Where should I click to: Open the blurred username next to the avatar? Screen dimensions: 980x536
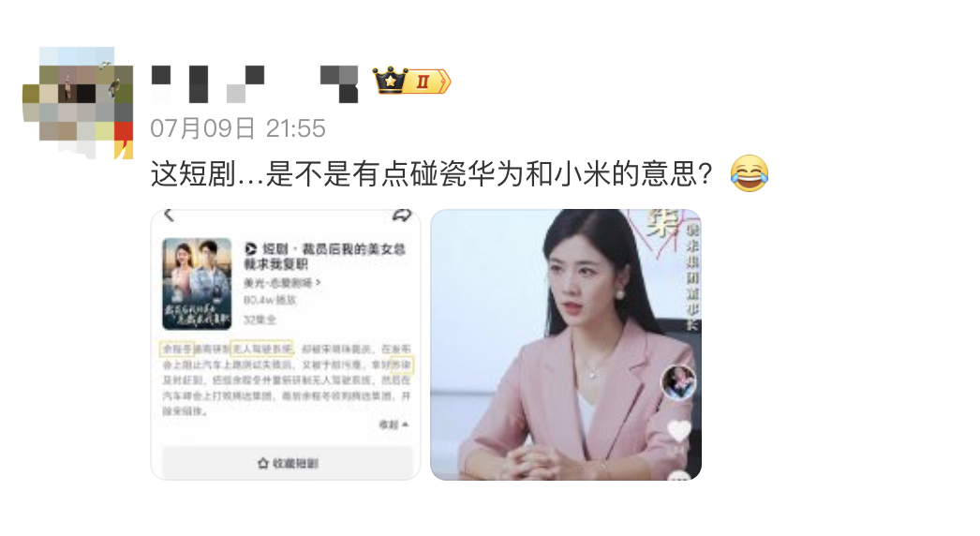[x=255, y=83]
